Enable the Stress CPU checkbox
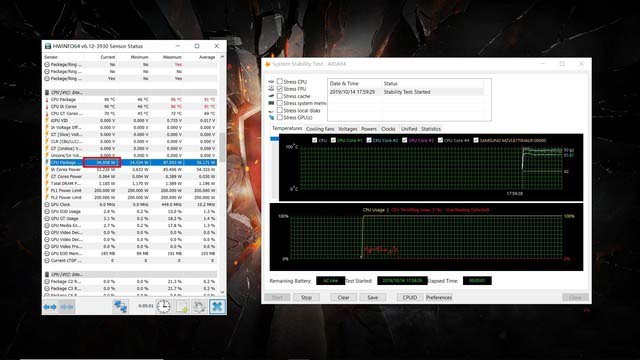The width and height of the screenshot is (640, 360). tap(280, 82)
